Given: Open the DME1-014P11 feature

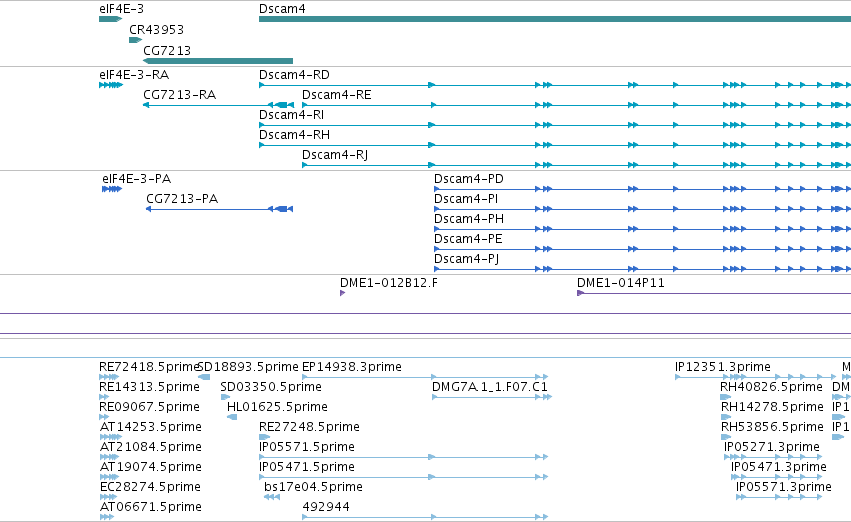Looking at the screenshot, I should (x=620, y=283).
